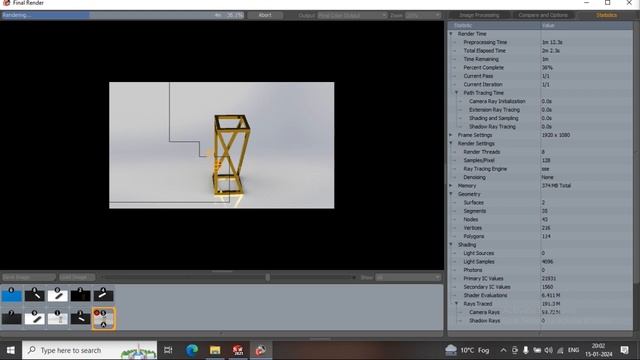Select the Current Pass row
The width and height of the screenshot is (640, 360).
[x=540, y=76]
